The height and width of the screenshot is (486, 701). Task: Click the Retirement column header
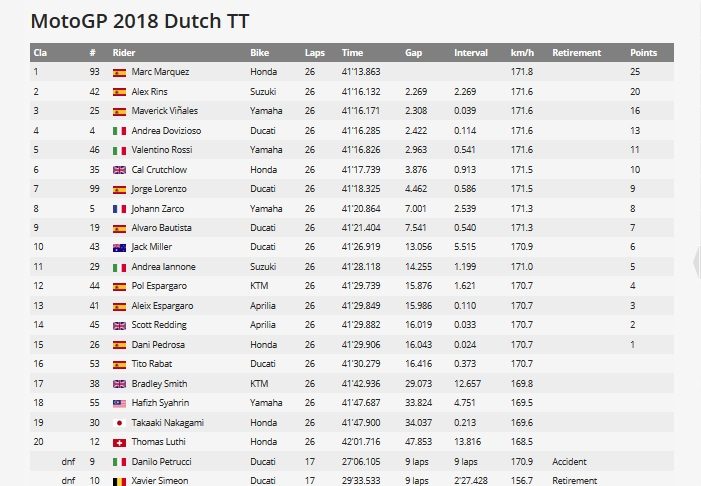(x=576, y=52)
